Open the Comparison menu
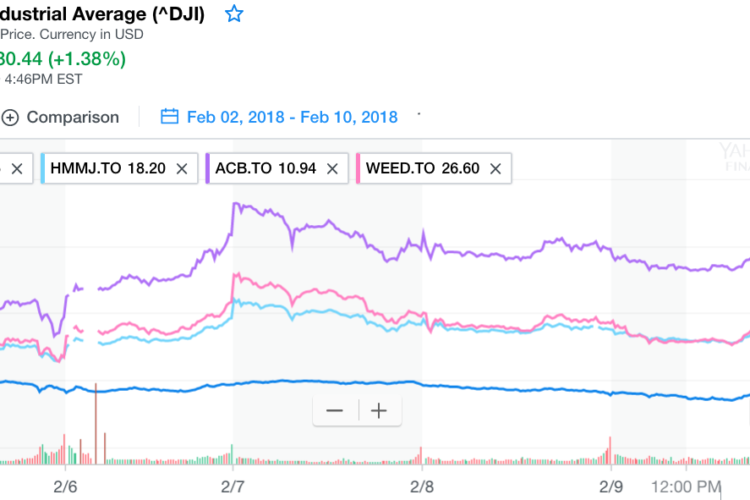The width and height of the screenshot is (750, 500). tap(72, 117)
